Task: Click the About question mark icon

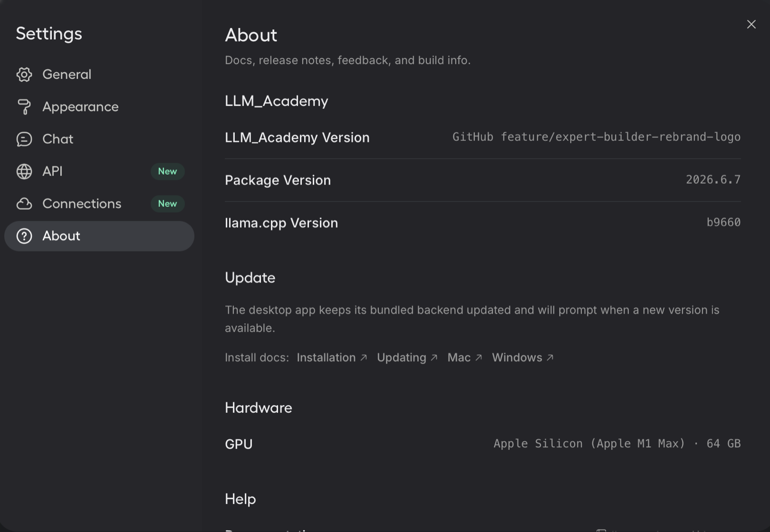Action: [24, 236]
